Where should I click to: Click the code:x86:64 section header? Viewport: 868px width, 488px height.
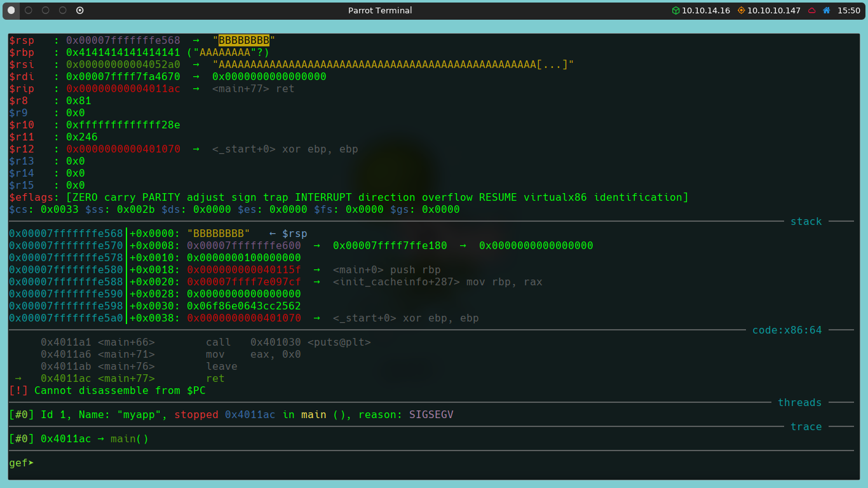point(787,330)
